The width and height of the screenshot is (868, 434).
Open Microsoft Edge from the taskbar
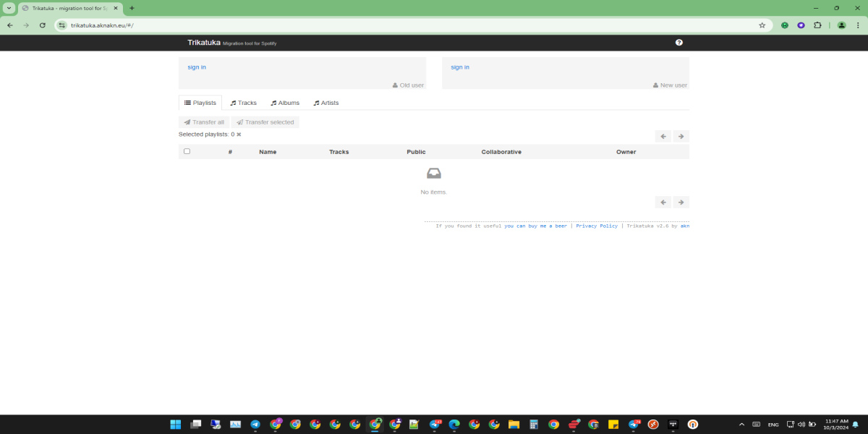(x=454, y=425)
